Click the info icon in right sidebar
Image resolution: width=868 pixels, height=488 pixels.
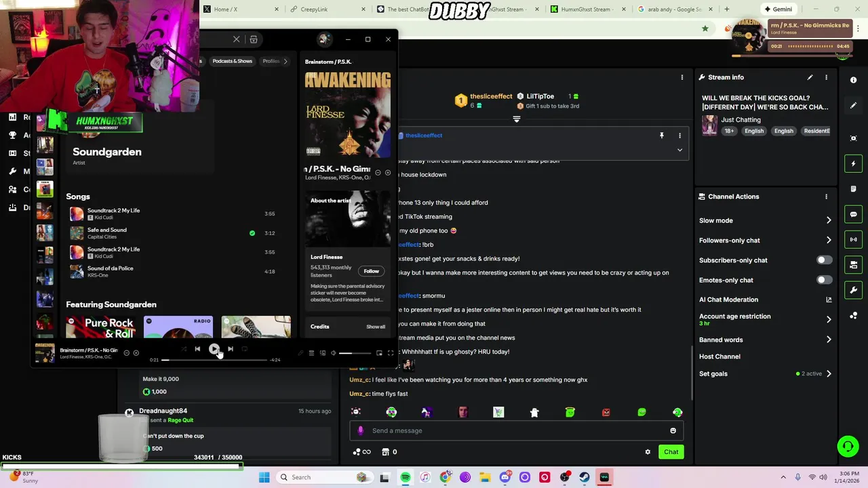tap(853, 80)
